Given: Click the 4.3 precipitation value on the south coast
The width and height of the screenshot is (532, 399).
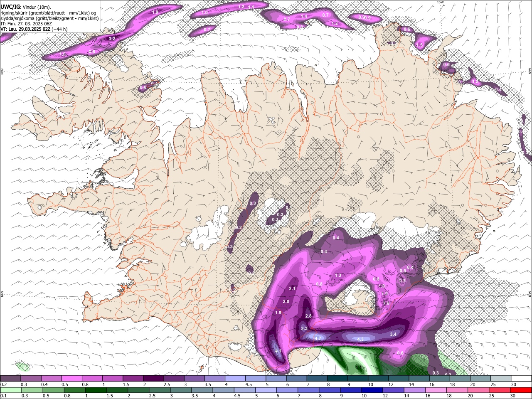Looking at the screenshot, I should pos(360,339).
